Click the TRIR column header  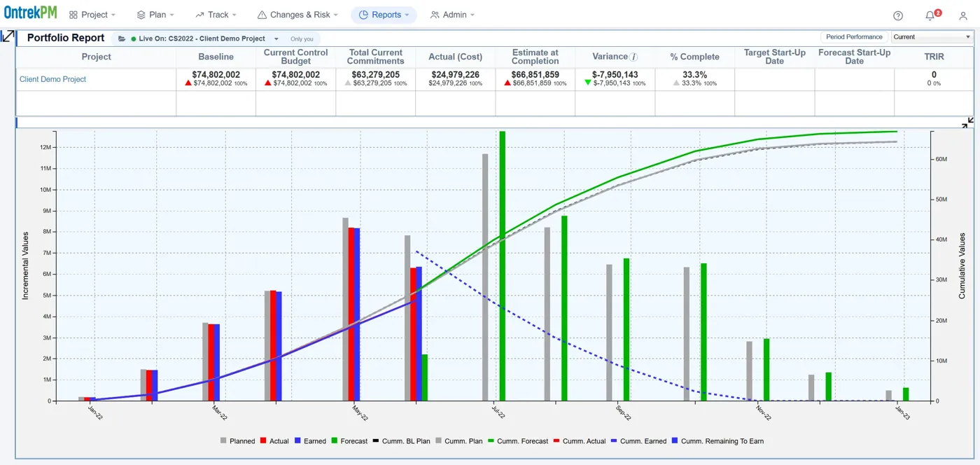934,57
